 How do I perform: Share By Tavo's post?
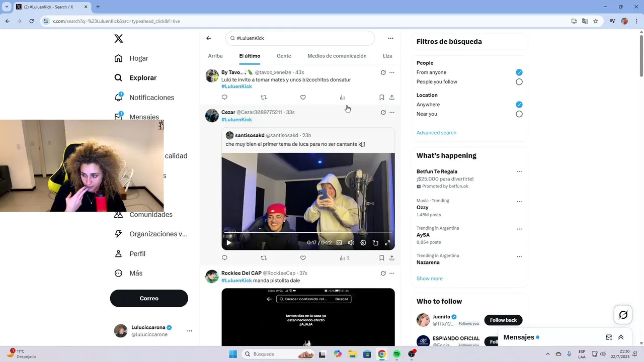pyautogui.click(x=392, y=98)
